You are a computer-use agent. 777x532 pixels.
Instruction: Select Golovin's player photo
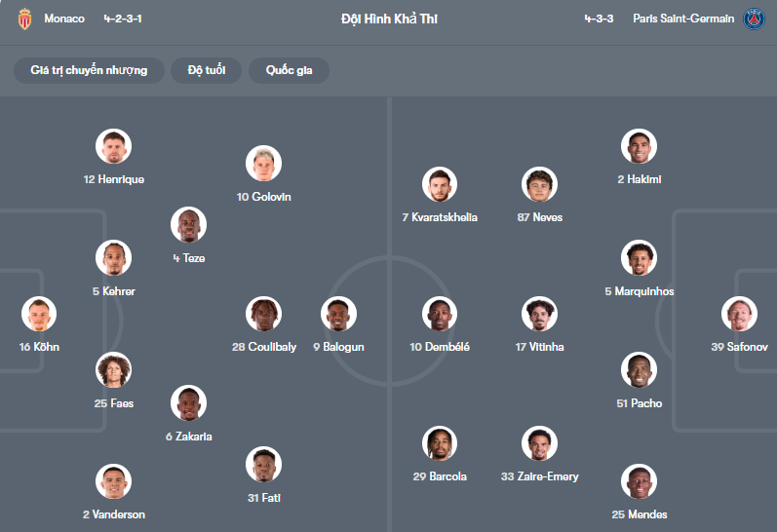[263, 164]
